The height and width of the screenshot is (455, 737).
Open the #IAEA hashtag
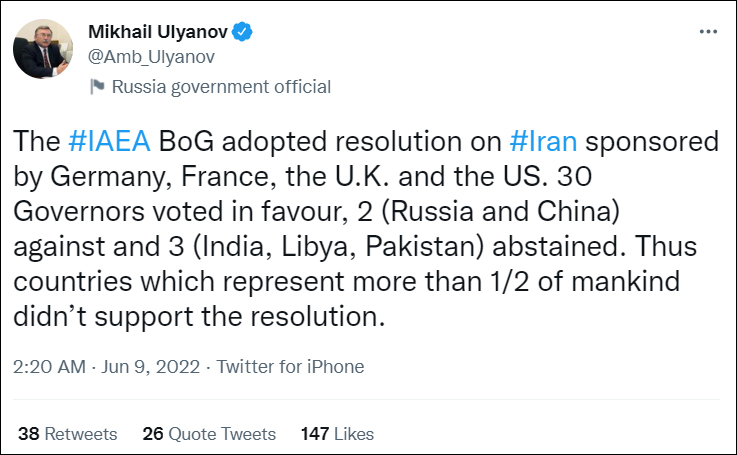tap(111, 141)
